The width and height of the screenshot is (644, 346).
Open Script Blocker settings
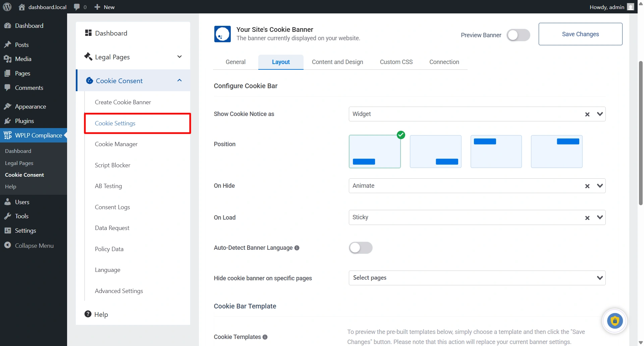pos(112,165)
